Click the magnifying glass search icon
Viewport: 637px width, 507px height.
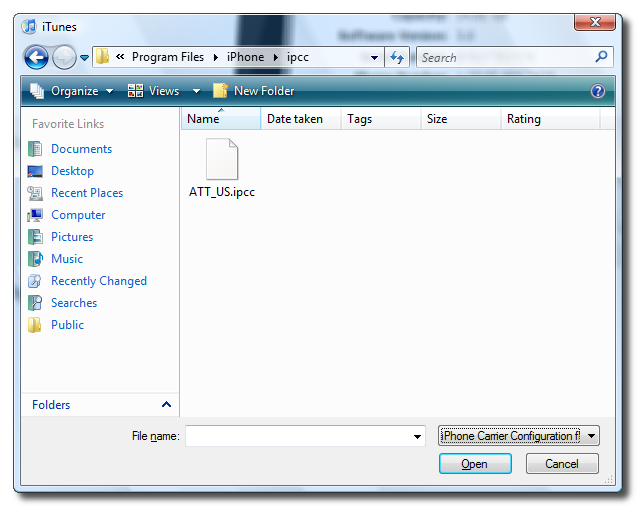click(x=602, y=56)
